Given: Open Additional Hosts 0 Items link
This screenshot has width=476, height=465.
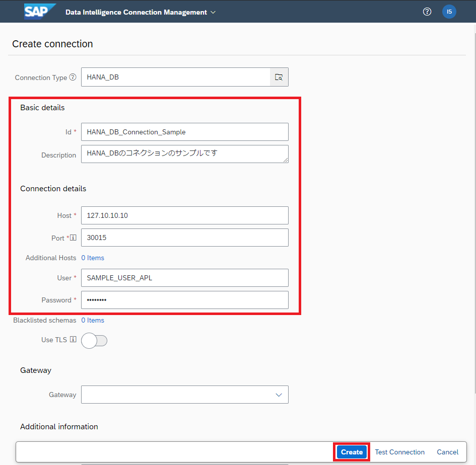Looking at the screenshot, I should click(93, 258).
